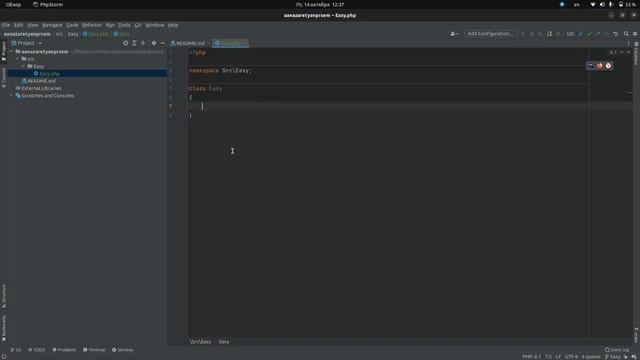Click the Git branch Easy widget

613,357
